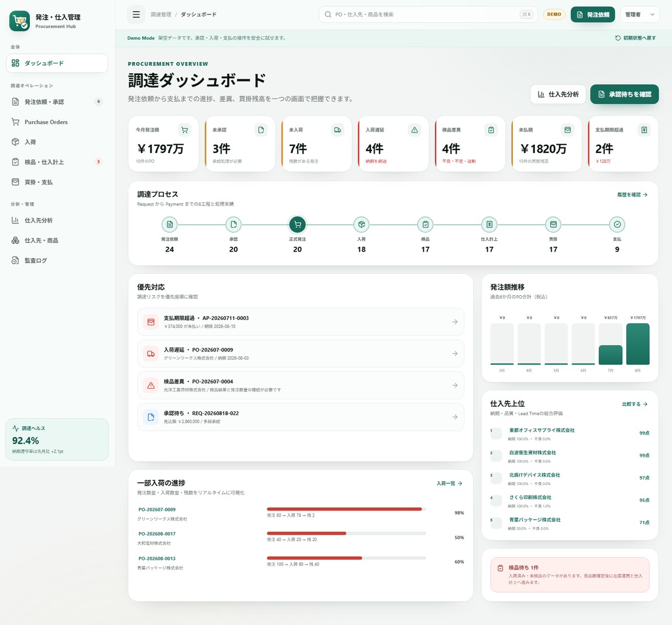
Task: Open PO-202608-0013 in 一部入荷の進捗
Action: click(157, 558)
